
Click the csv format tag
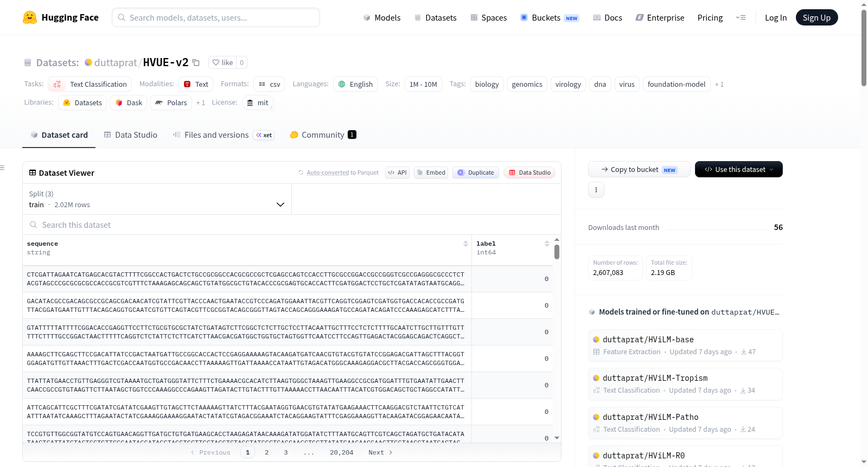point(269,84)
